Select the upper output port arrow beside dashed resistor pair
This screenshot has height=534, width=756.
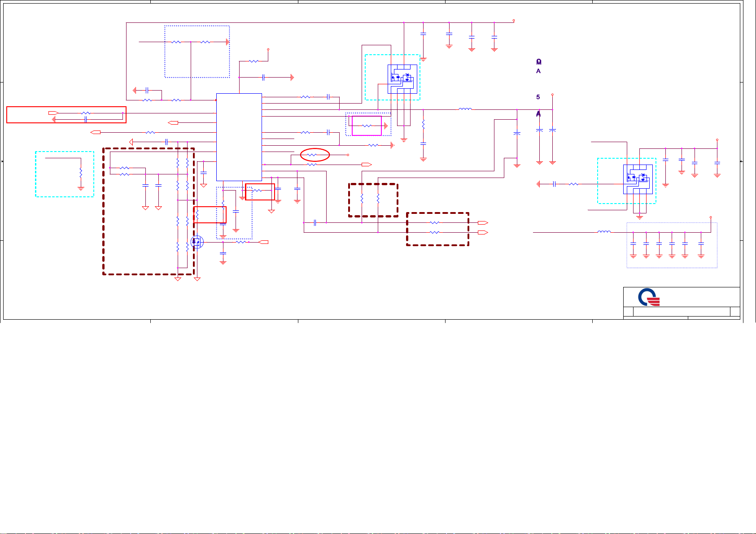pyautogui.click(x=483, y=223)
